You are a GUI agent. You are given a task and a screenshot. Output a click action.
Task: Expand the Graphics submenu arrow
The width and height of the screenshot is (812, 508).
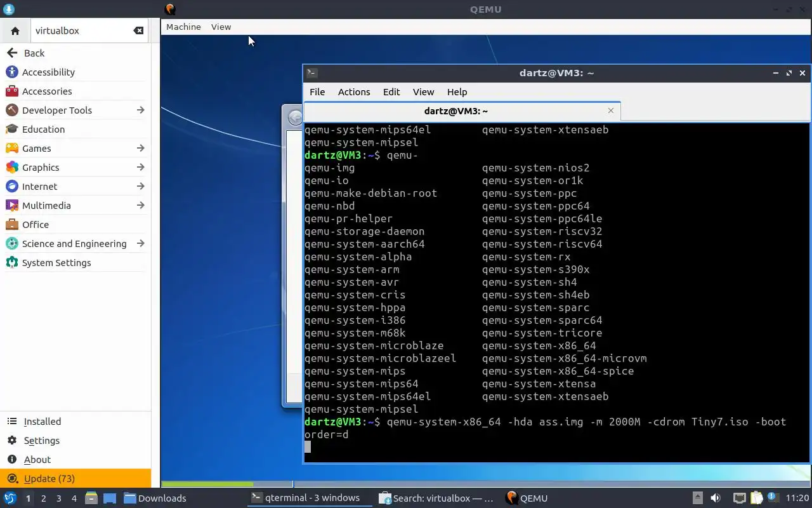pyautogui.click(x=140, y=167)
